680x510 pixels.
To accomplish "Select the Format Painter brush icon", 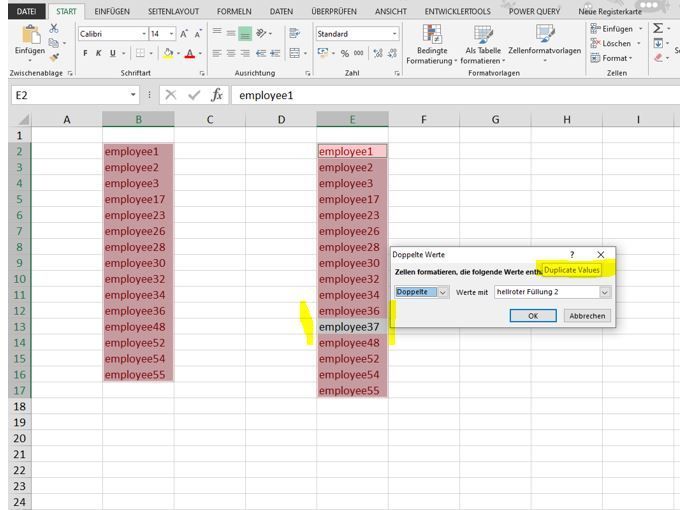I will 54,57.
